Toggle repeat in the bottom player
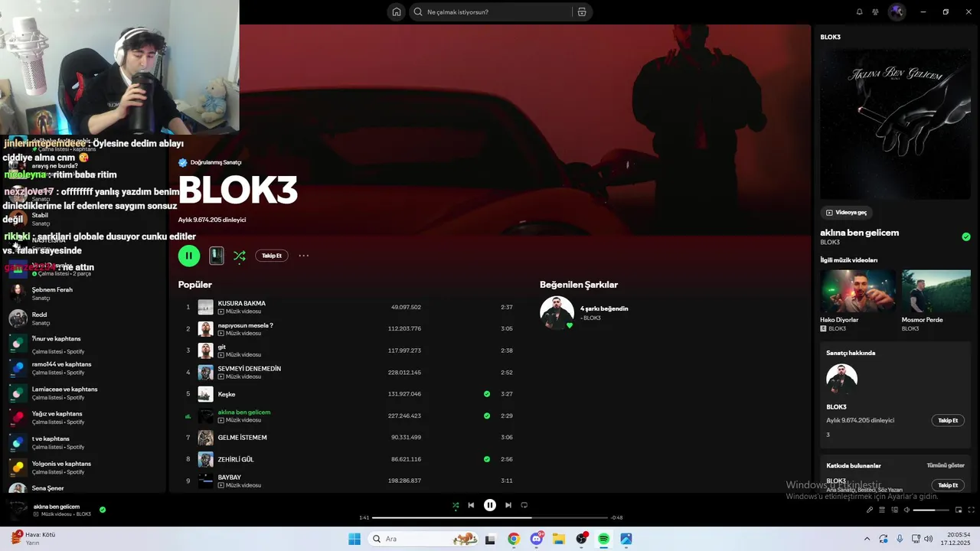Image resolution: width=980 pixels, height=551 pixels. (x=524, y=505)
